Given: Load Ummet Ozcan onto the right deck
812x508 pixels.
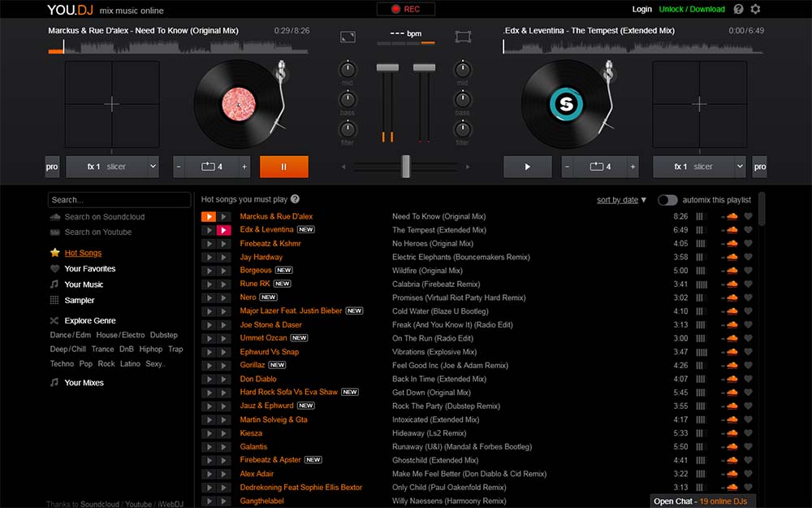Looking at the screenshot, I should (x=224, y=338).
